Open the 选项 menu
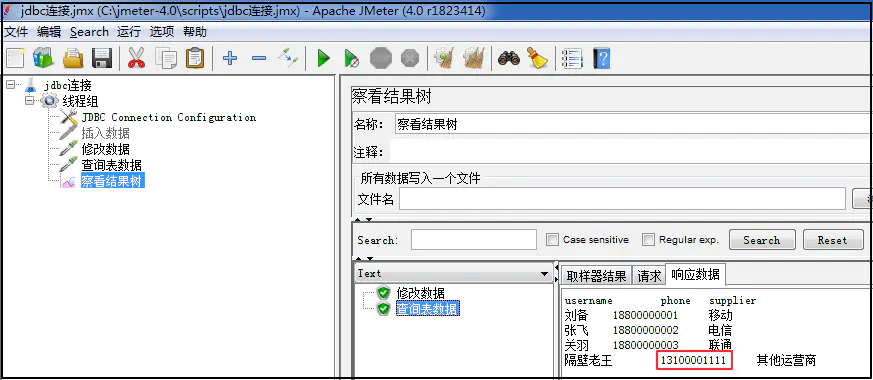The height and width of the screenshot is (380, 873). coord(162,32)
